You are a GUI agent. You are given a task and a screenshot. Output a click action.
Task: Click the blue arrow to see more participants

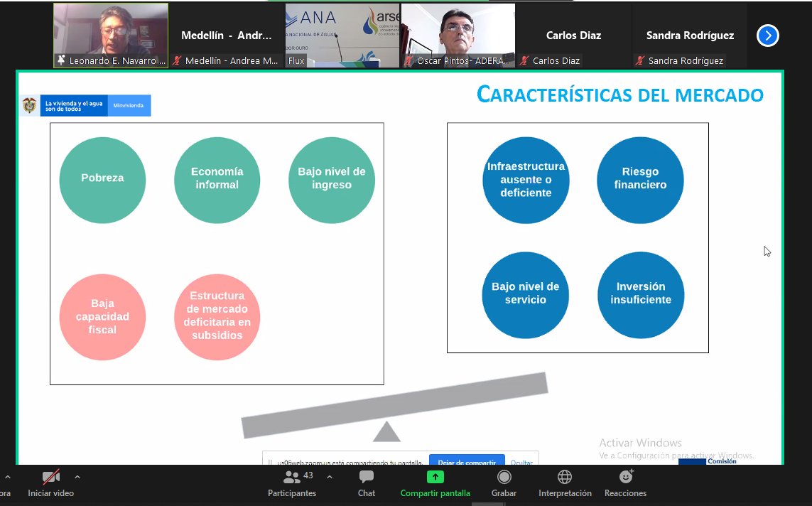[767, 35]
